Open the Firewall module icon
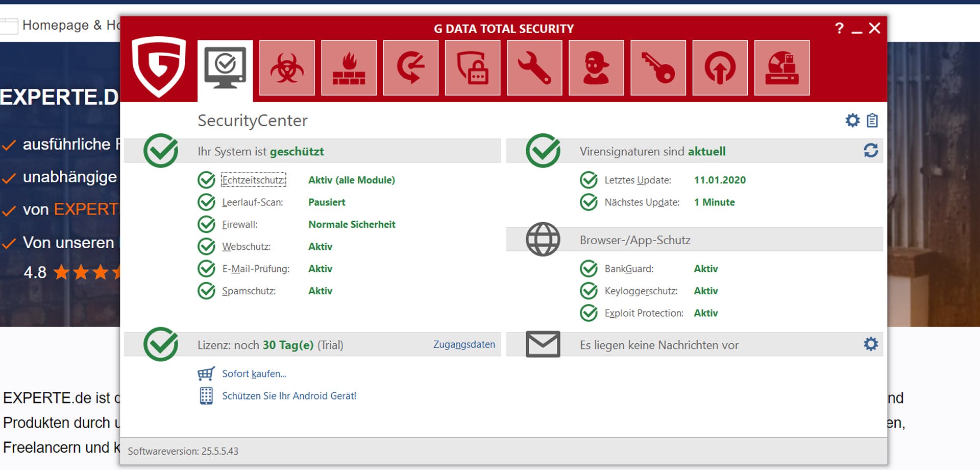The height and width of the screenshot is (470, 980). pos(349,67)
